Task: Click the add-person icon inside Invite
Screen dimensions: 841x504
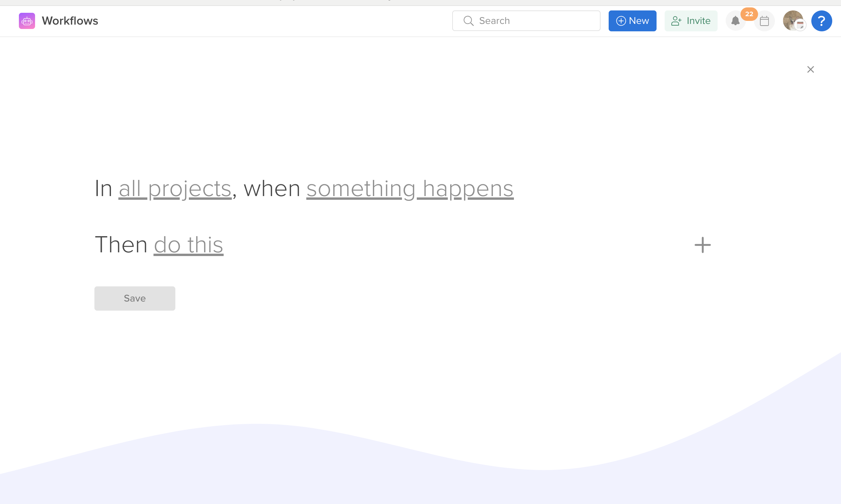Action: coord(676,21)
